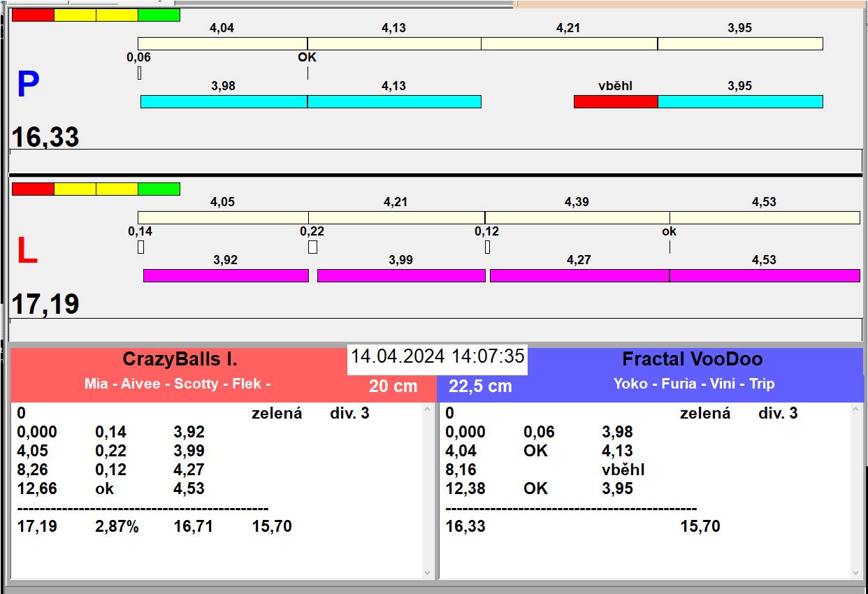
Task: Click the green start light in lane L
Action: click(159, 189)
